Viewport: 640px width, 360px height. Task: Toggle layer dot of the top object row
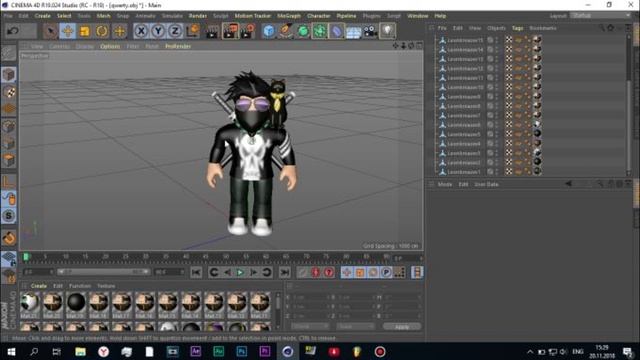tap(490, 40)
